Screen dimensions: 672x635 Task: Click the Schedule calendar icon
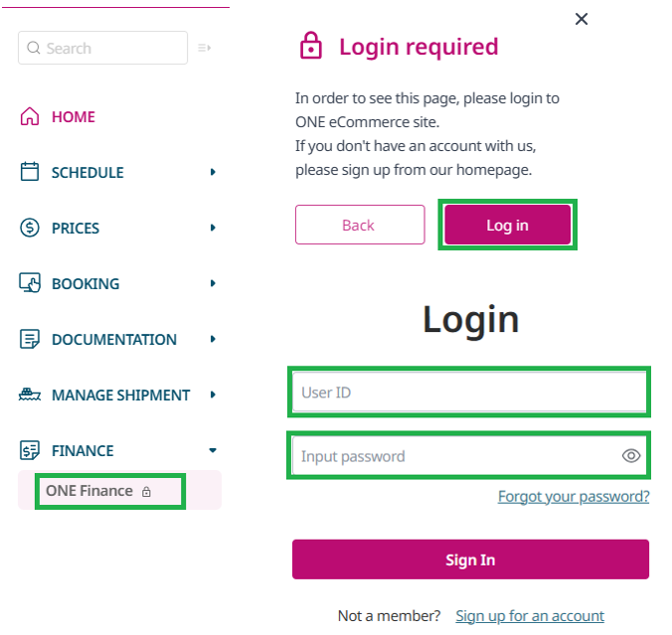click(x=30, y=172)
